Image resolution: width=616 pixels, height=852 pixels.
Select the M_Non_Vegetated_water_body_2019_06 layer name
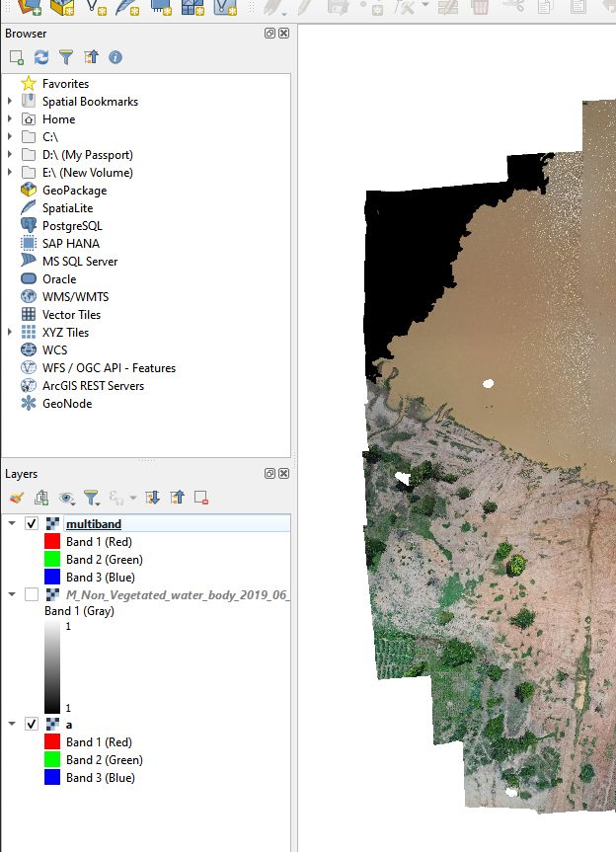[x=176, y=595]
